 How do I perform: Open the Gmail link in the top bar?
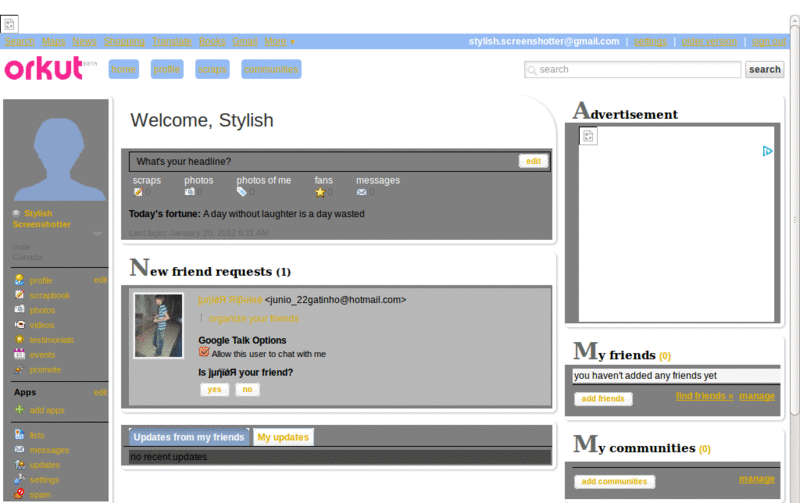pos(245,41)
